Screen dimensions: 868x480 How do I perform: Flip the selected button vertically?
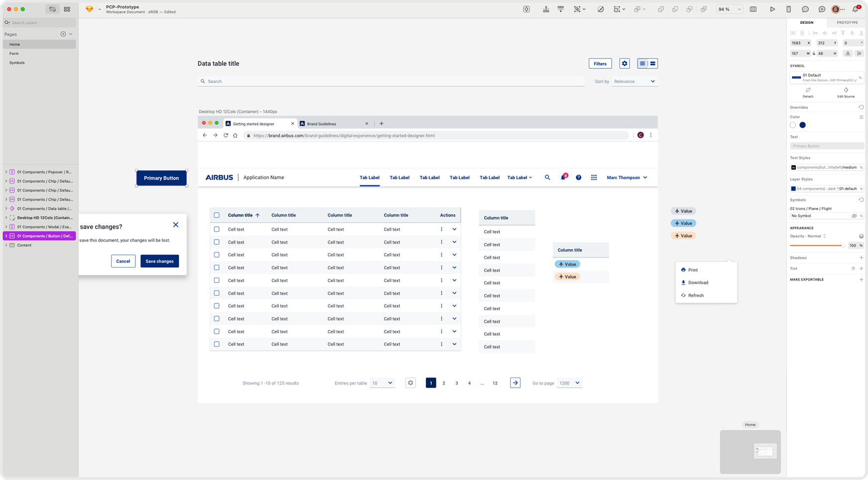859,53
